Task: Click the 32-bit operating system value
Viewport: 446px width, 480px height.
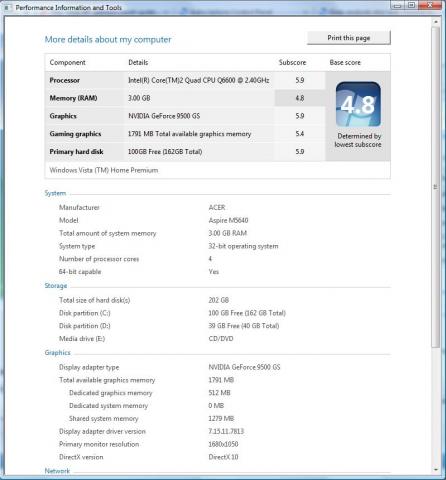Action: (x=243, y=246)
